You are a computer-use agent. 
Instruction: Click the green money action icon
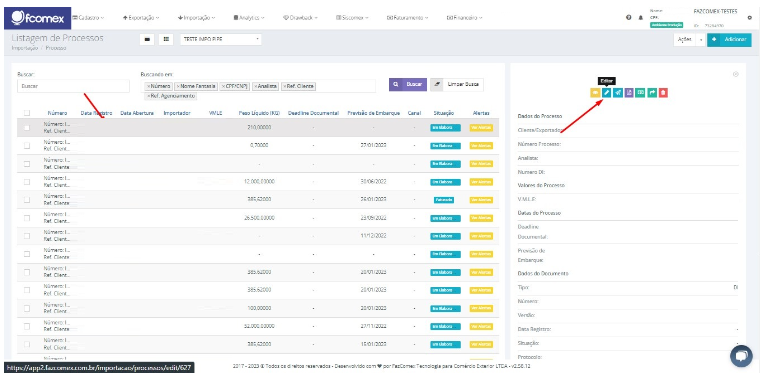coord(641,93)
